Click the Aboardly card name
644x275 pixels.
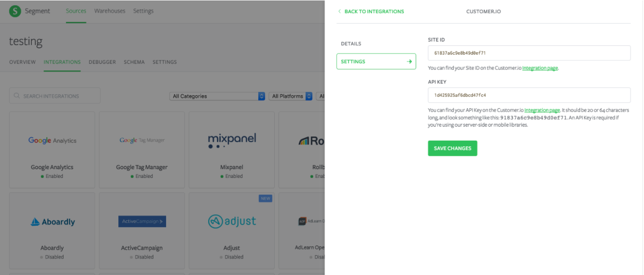pos(52,248)
